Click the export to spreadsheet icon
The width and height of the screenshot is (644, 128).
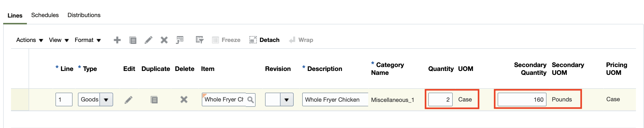coord(180,40)
